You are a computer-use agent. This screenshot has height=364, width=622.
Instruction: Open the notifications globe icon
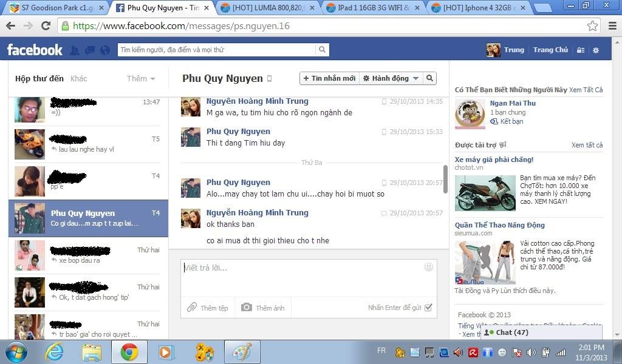point(105,50)
